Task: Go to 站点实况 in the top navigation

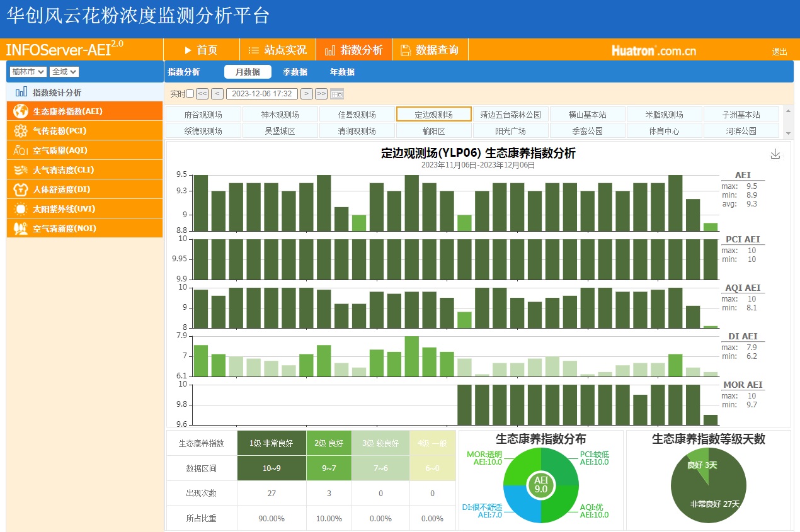Action: click(x=277, y=50)
